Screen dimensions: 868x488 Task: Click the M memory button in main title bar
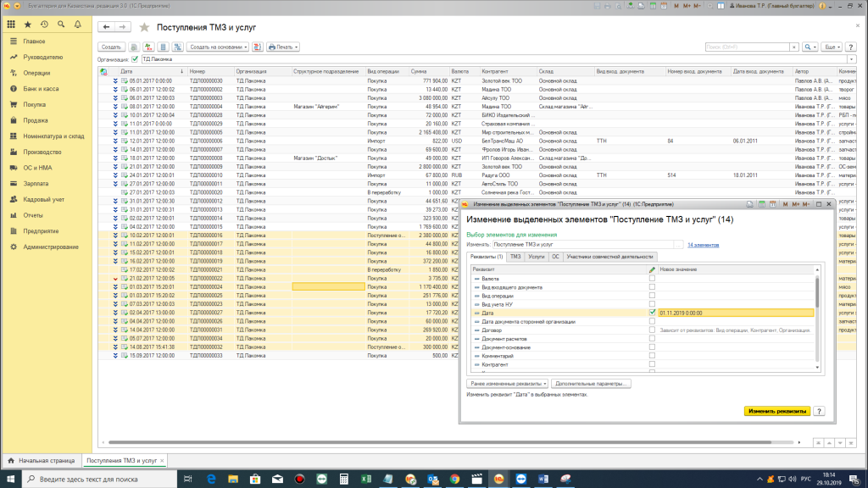676,6
